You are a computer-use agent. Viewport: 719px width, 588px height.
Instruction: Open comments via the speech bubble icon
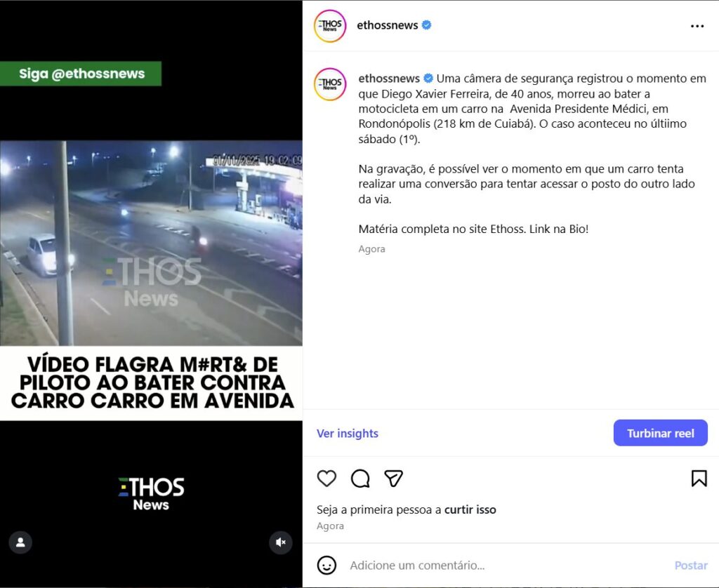360,479
